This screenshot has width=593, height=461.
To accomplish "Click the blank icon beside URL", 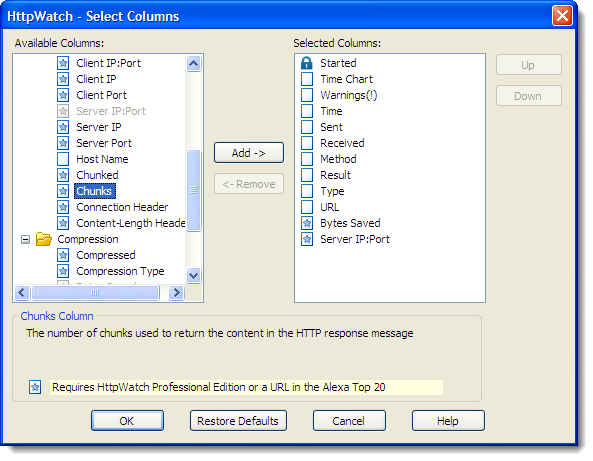I will click(307, 207).
